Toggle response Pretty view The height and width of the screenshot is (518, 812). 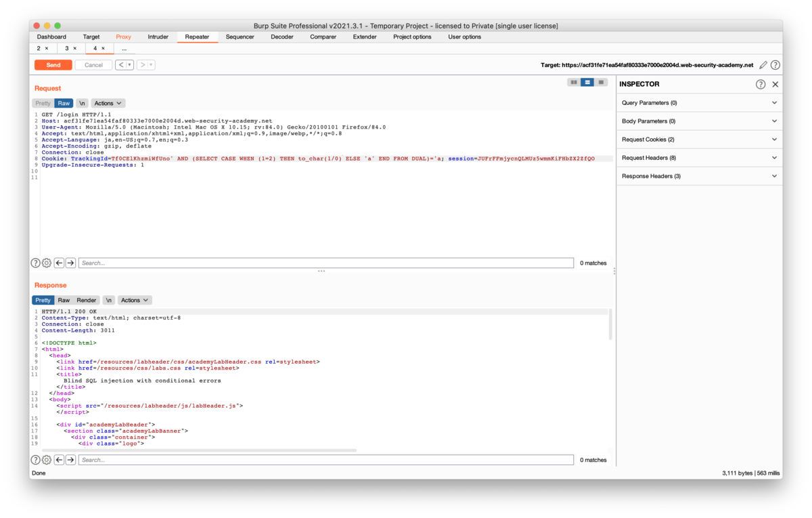tap(43, 300)
